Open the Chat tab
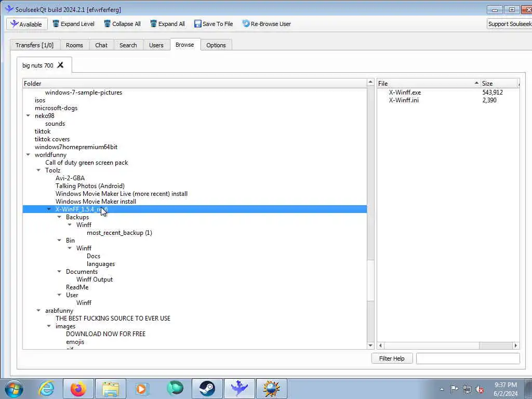The height and width of the screenshot is (399, 532). 101,45
